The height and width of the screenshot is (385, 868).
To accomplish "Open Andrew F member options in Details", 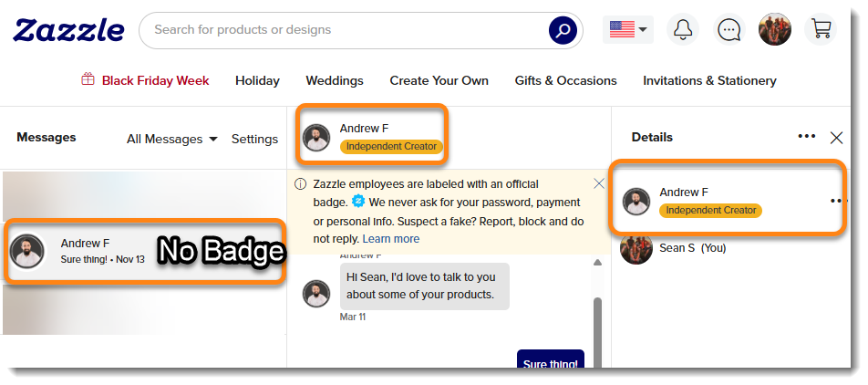I will (x=836, y=201).
